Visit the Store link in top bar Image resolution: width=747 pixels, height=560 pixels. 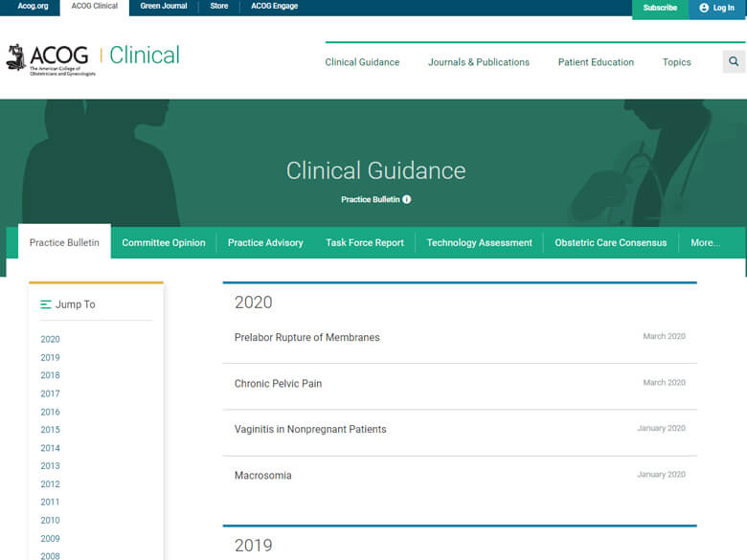(219, 7)
